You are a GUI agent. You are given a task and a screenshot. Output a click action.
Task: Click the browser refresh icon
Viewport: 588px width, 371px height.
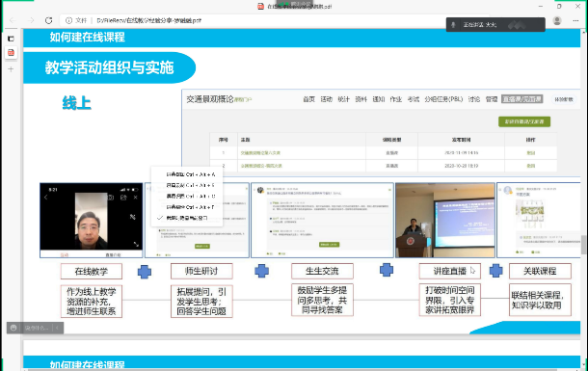coord(48,20)
